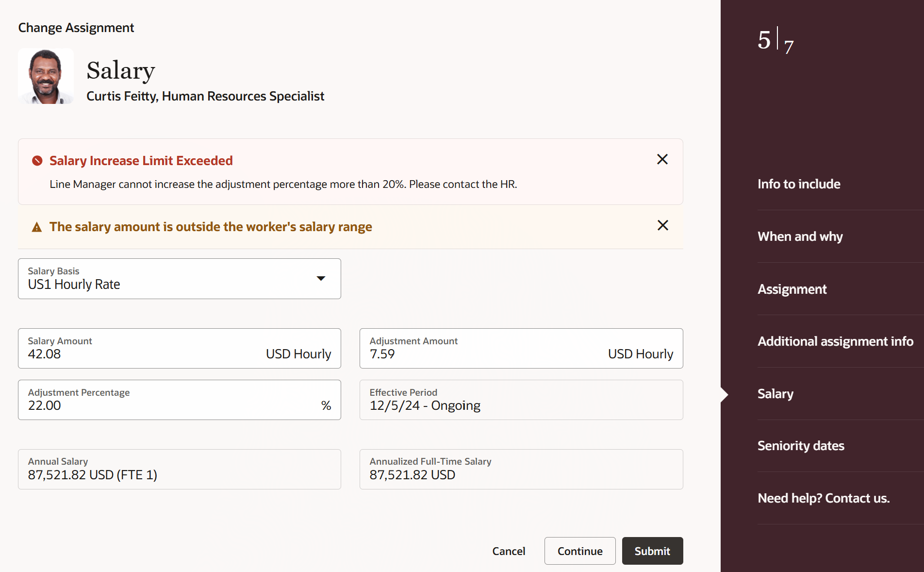Image resolution: width=924 pixels, height=572 pixels.
Task: Click Curtis Feitty's profile photo
Action: tap(46, 76)
